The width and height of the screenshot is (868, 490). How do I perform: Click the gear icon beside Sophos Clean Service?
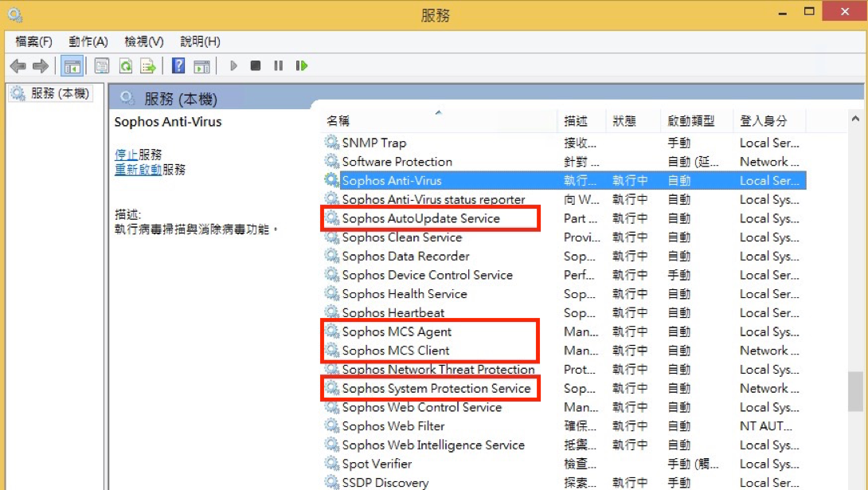coord(331,237)
